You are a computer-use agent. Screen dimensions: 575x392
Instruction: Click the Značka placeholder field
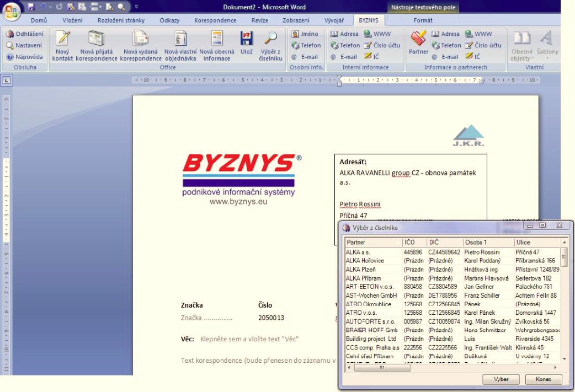click(x=206, y=318)
